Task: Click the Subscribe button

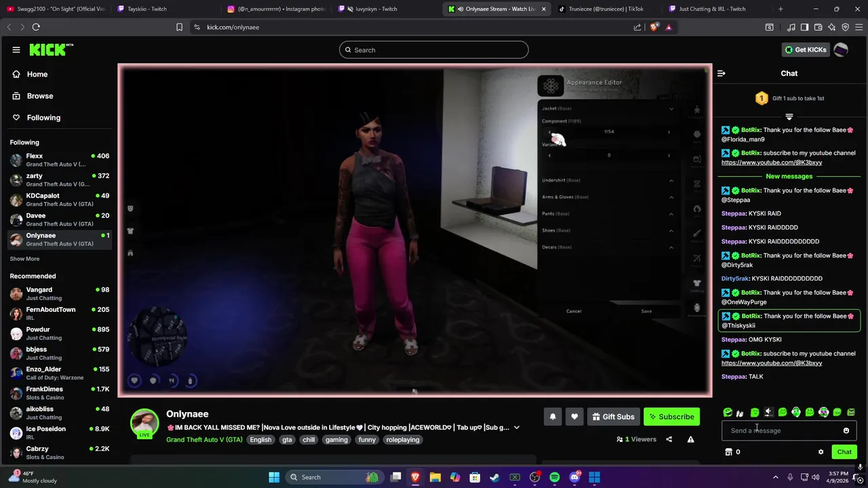Action: (x=671, y=417)
